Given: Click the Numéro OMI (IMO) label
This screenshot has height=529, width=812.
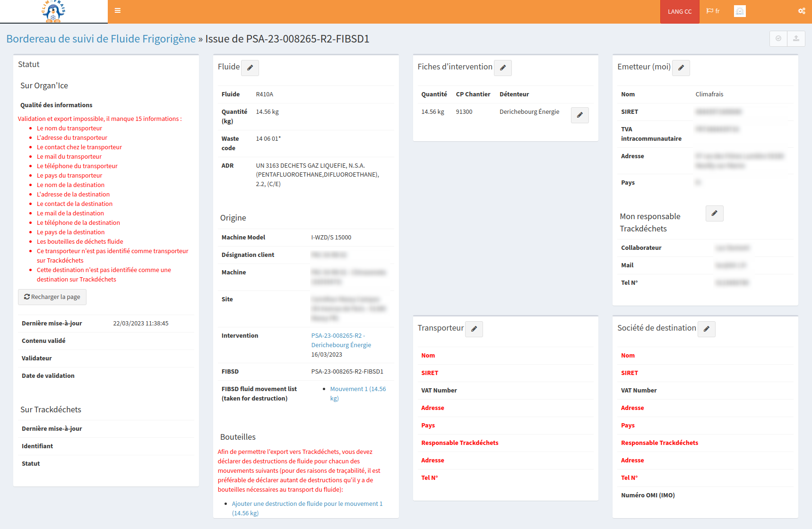Looking at the screenshot, I should 648,495.
